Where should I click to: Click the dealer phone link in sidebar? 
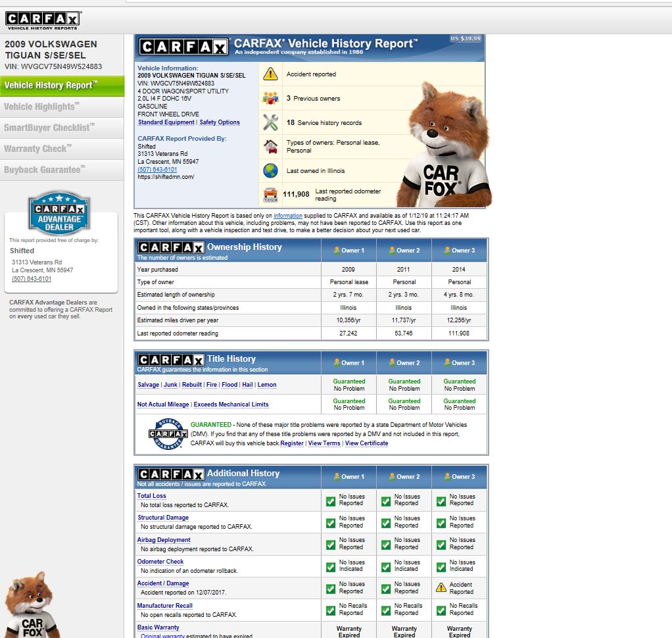click(32, 279)
